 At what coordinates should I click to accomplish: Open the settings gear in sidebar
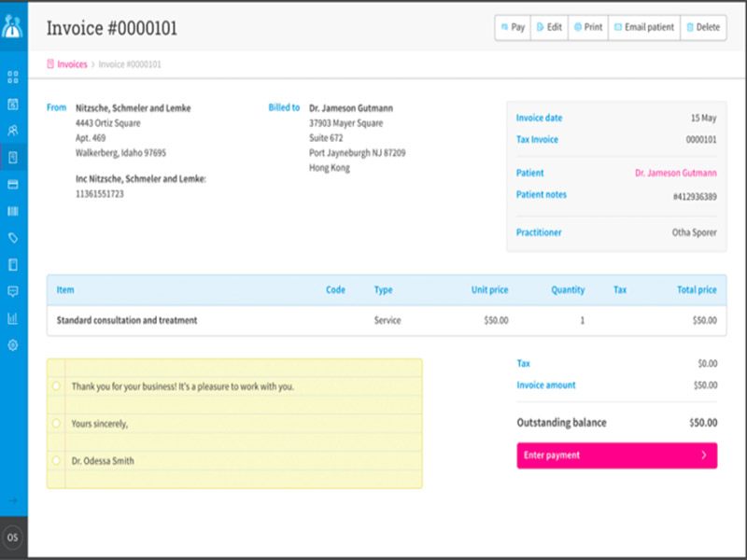(13, 345)
